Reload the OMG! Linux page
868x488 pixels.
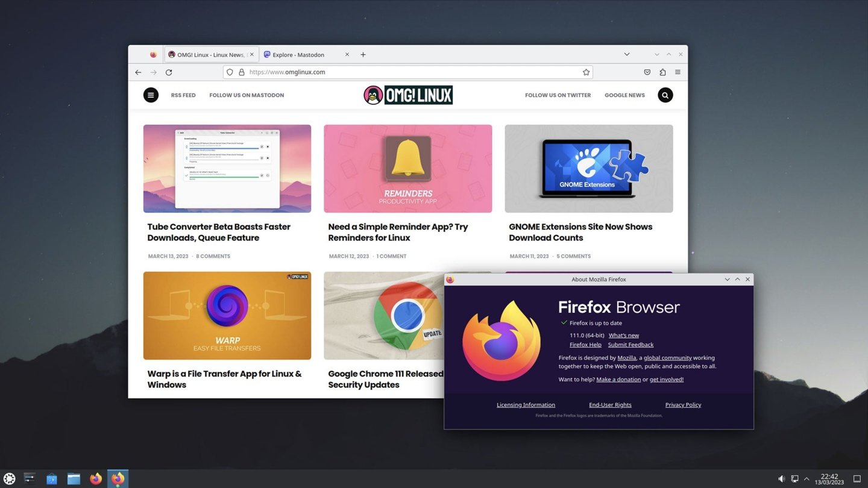169,72
